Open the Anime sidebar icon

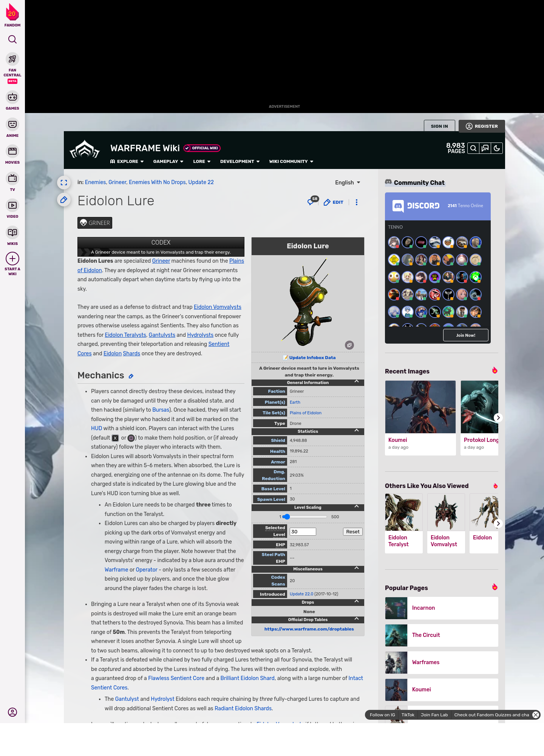[12, 124]
